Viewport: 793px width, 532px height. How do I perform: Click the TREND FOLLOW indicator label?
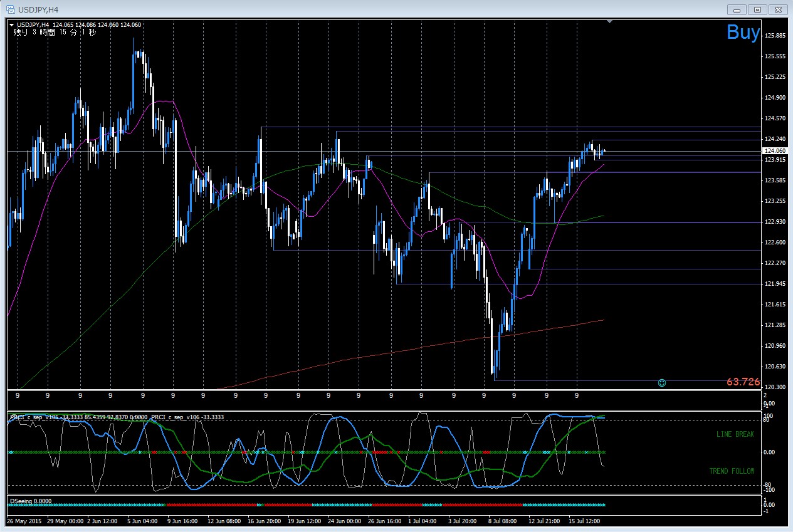(732, 471)
